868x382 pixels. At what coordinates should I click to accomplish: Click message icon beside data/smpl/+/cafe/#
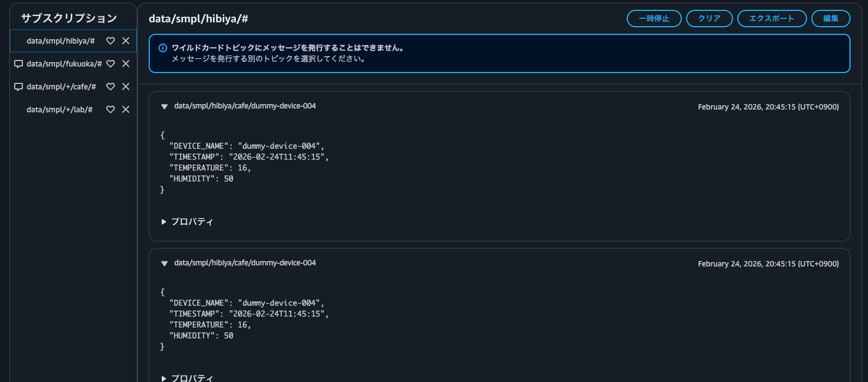[19, 87]
